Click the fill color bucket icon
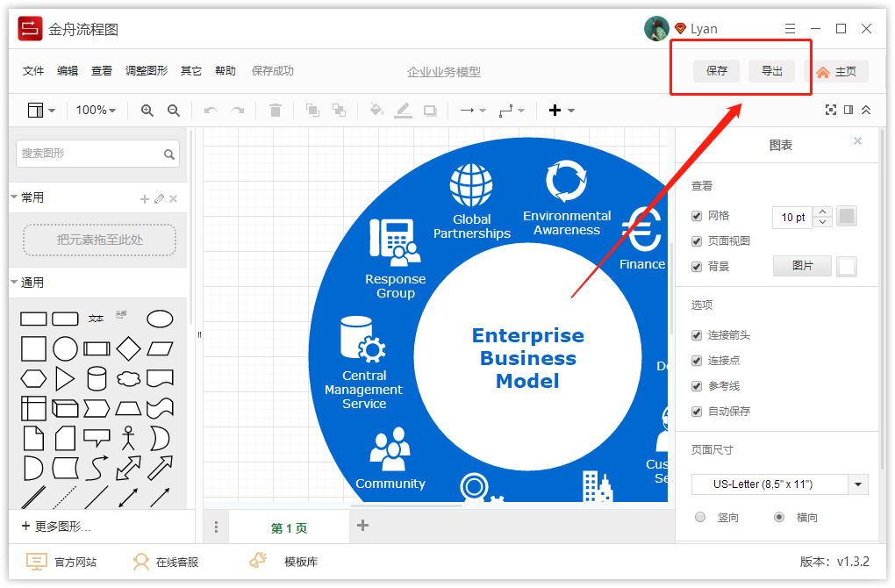Viewport: 895px width, 588px height. tap(376, 110)
